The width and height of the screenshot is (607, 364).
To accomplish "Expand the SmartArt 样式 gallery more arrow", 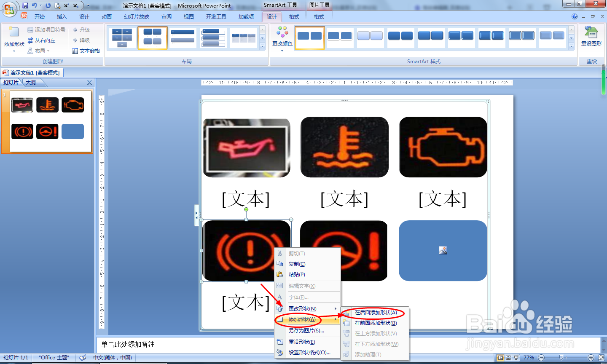I will click(572, 46).
